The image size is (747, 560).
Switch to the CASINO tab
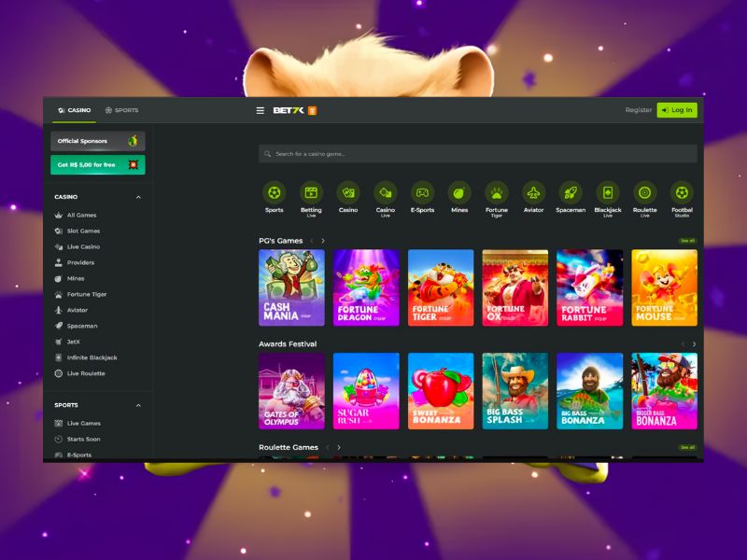74,110
